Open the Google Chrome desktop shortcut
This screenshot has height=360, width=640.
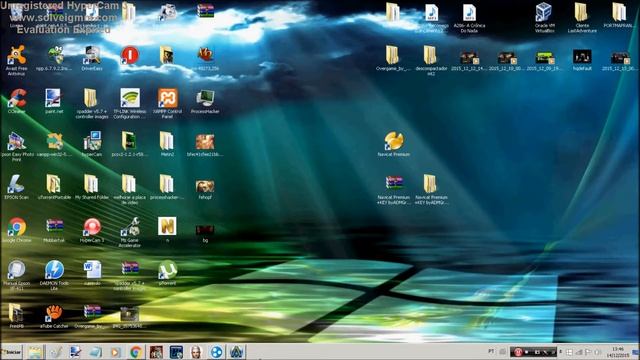(x=16, y=230)
